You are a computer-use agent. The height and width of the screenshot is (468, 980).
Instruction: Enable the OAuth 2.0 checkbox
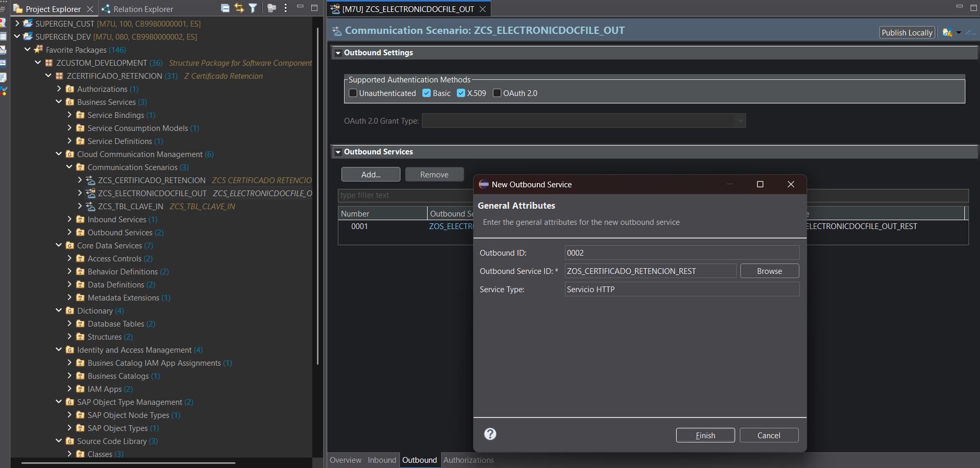[497, 93]
